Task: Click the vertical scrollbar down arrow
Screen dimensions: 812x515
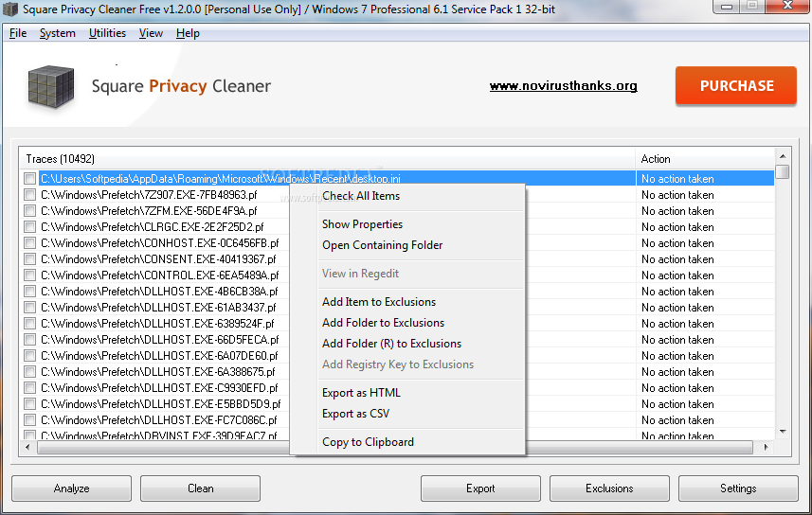Action: 783,431
